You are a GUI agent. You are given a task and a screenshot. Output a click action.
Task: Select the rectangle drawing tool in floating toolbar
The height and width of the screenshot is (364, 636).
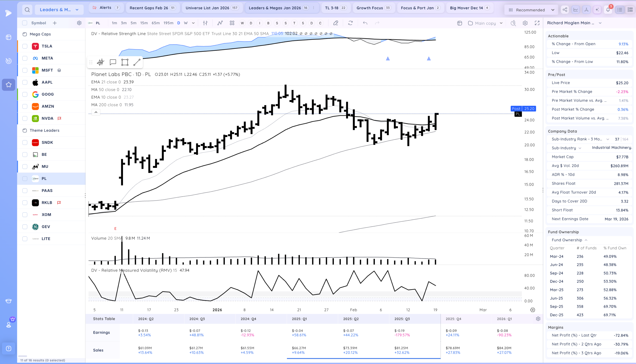[124, 62]
